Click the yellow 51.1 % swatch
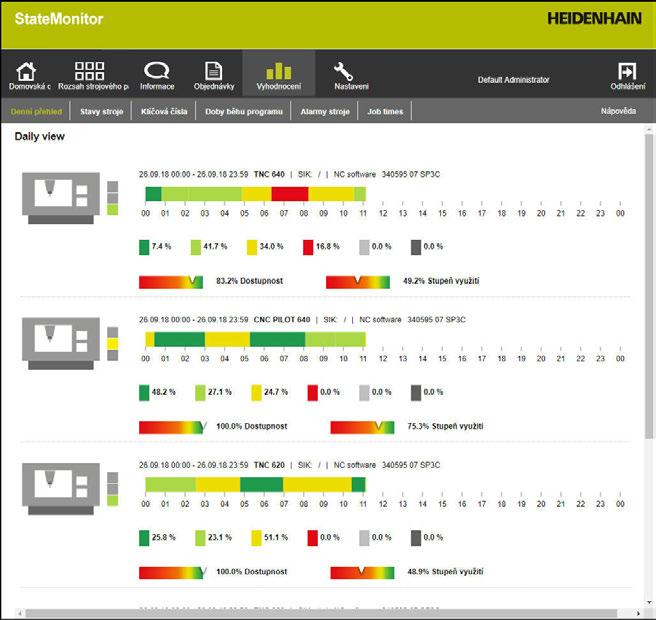 point(256,538)
